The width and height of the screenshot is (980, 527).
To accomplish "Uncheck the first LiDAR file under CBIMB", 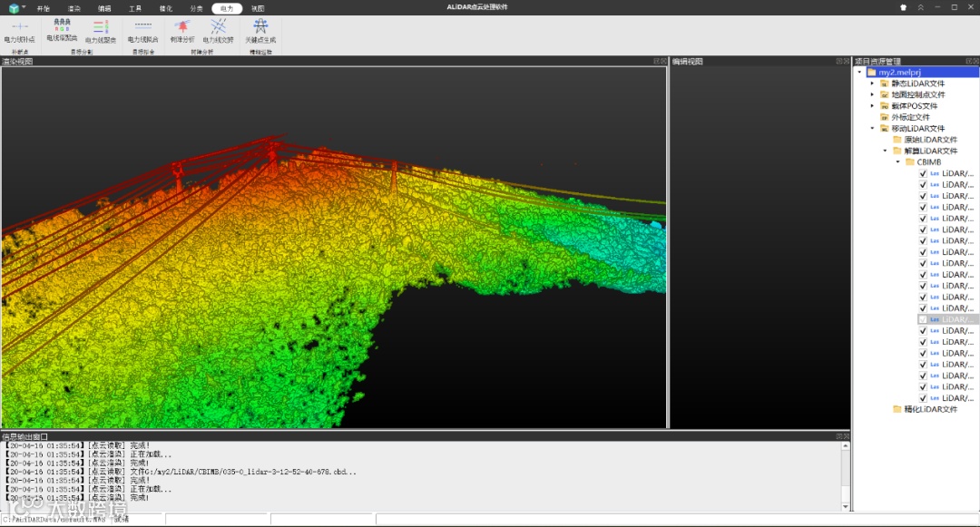I will 923,173.
